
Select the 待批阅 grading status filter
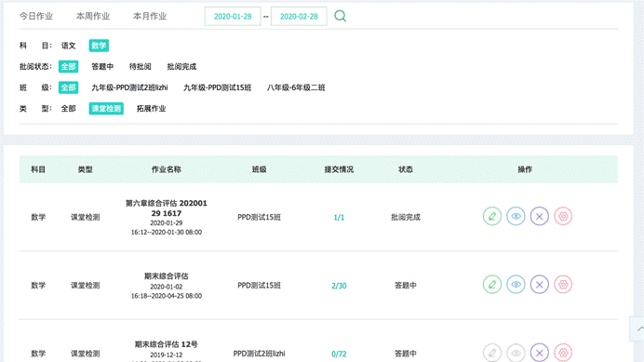(x=140, y=67)
